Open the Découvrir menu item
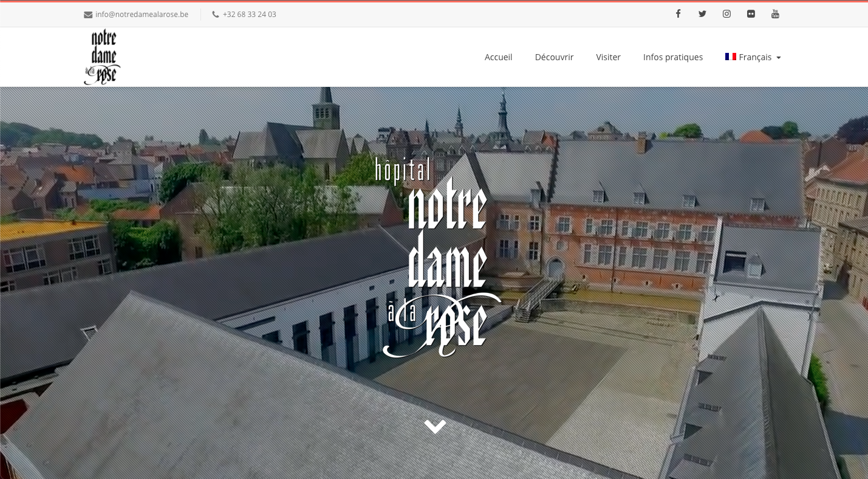 tap(554, 57)
